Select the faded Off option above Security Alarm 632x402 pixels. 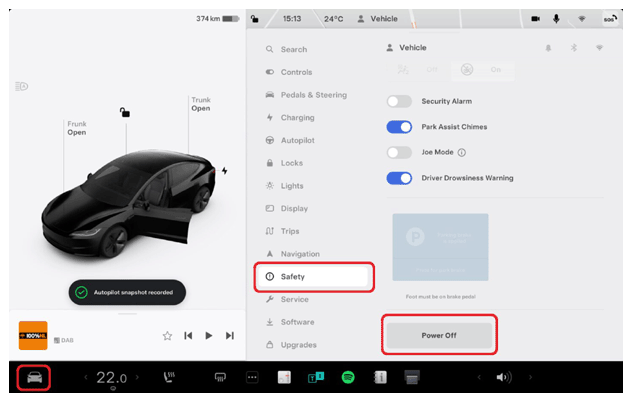click(418, 70)
